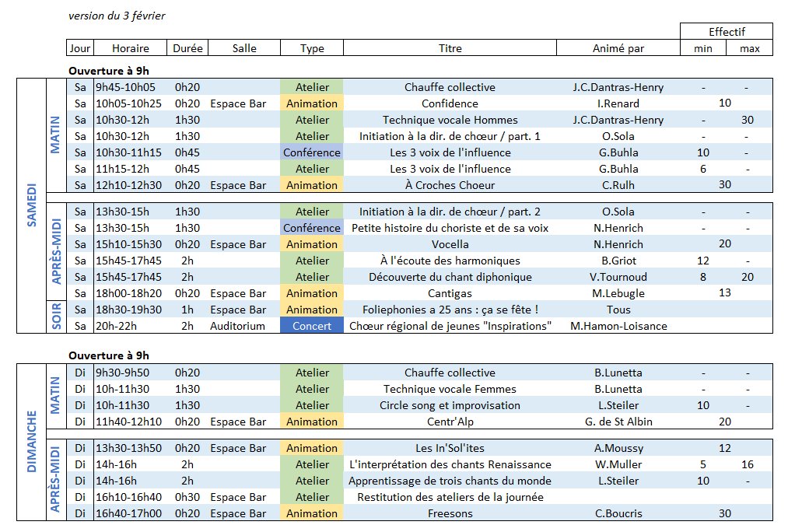Click the "20h-22h" time cell
This screenshot has height=532, width=788.
[x=117, y=326]
